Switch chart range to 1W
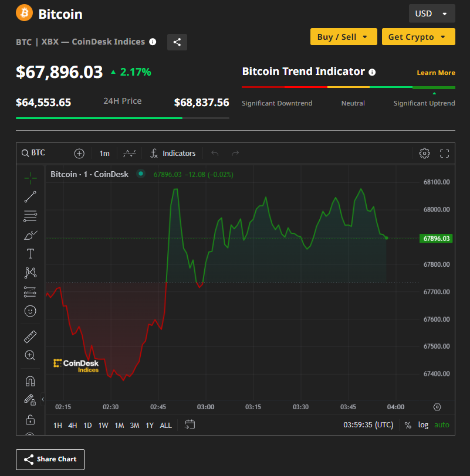Viewport: 470px width, 476px height. pyautogui.click(x=103, y=426)
